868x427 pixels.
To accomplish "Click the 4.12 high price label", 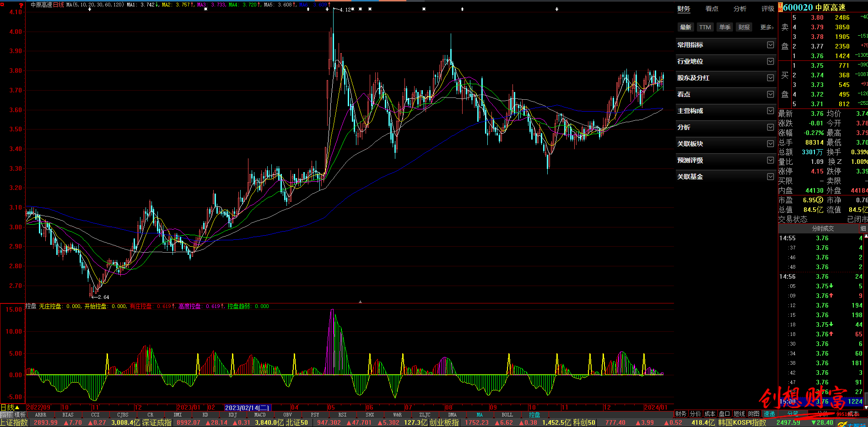I will [x=345, y=9].
